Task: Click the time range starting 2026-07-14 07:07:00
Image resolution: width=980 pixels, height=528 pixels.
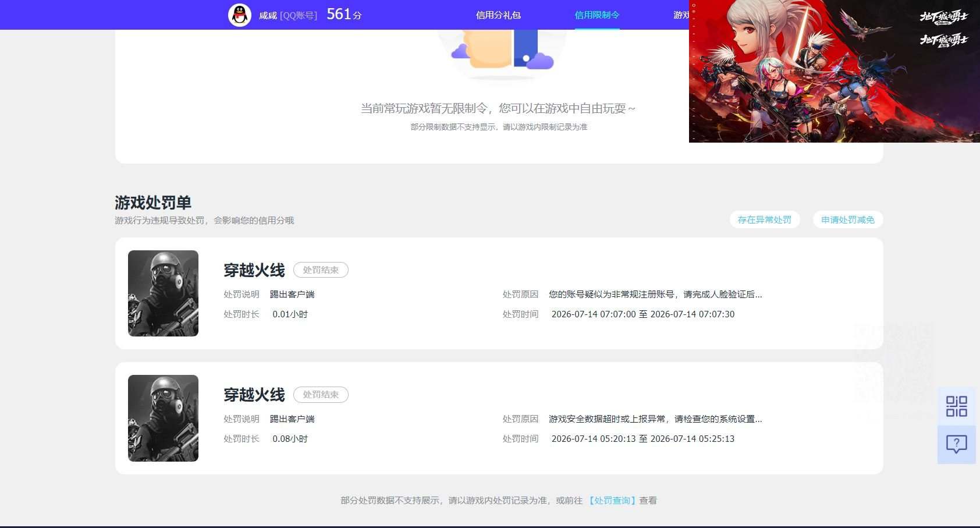Action: (x=643, y=314)
